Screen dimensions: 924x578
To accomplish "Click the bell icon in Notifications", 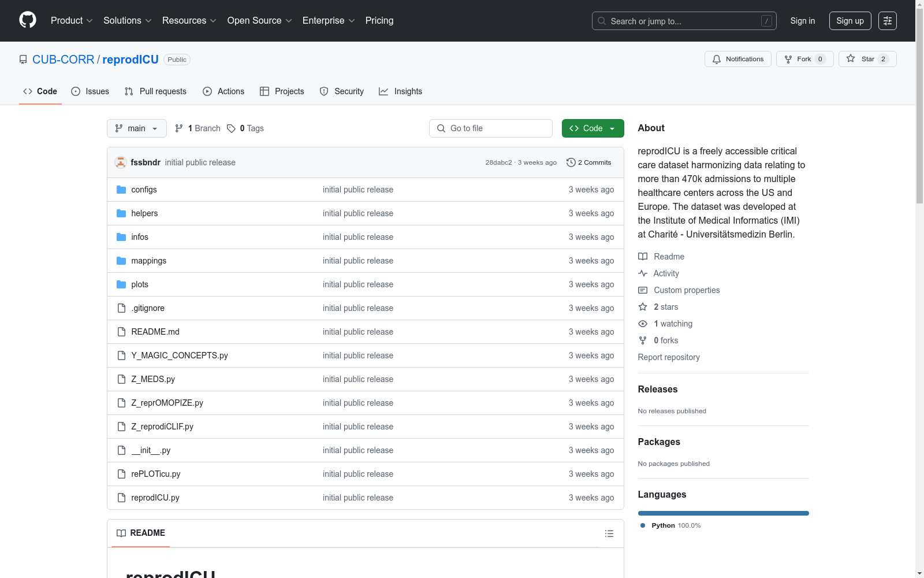I will pos(717,59).
